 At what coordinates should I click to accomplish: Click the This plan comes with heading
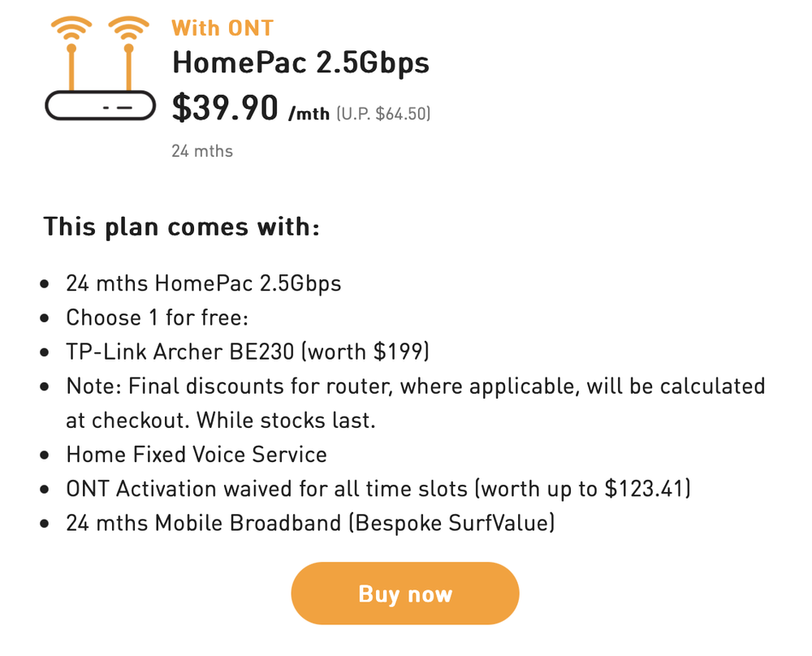pyautogui.click(x=182, y=227)
